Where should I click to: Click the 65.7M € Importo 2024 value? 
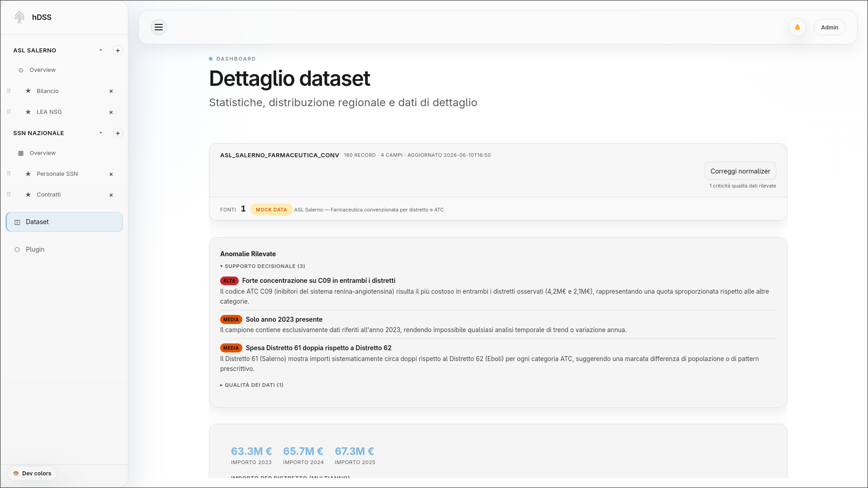coord(303,451)
